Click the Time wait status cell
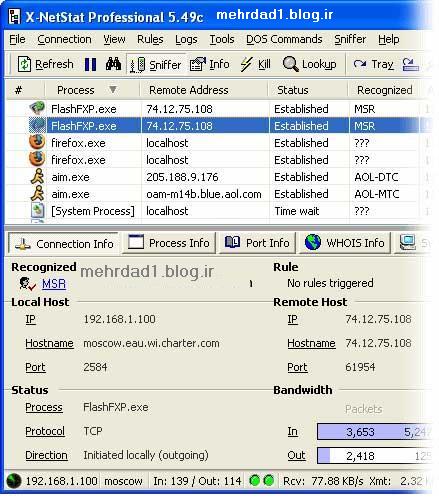 (x=297, y=211)
